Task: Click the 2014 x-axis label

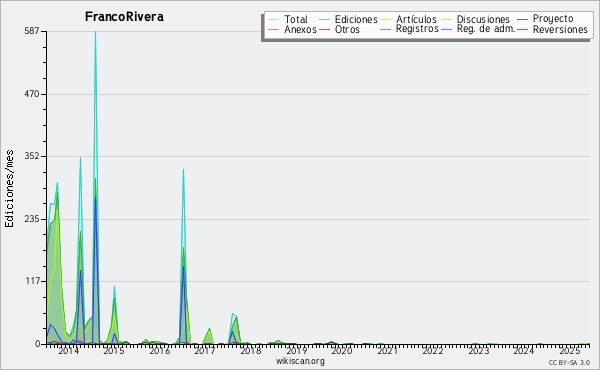Action: [x=68, y=350]
